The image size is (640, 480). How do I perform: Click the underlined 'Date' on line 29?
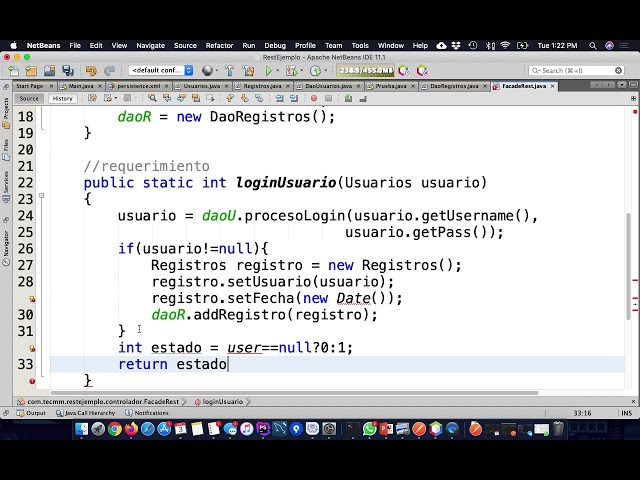pos(353,298)
